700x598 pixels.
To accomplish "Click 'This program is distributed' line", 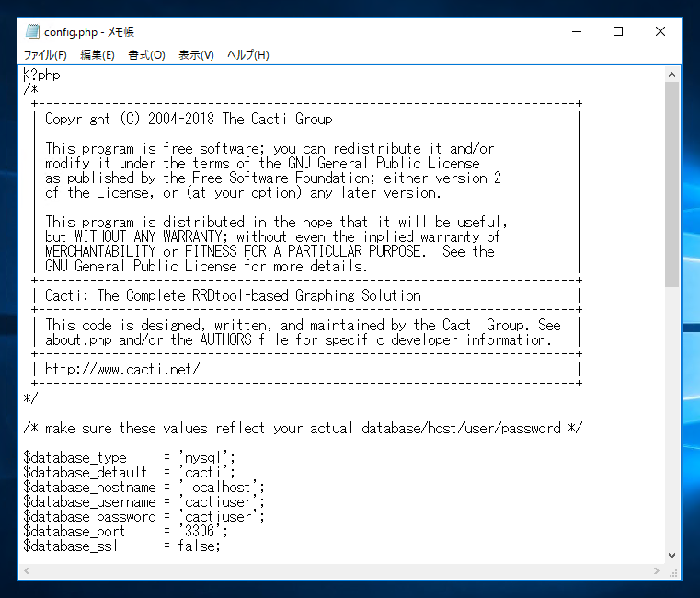I will (276, 222).
